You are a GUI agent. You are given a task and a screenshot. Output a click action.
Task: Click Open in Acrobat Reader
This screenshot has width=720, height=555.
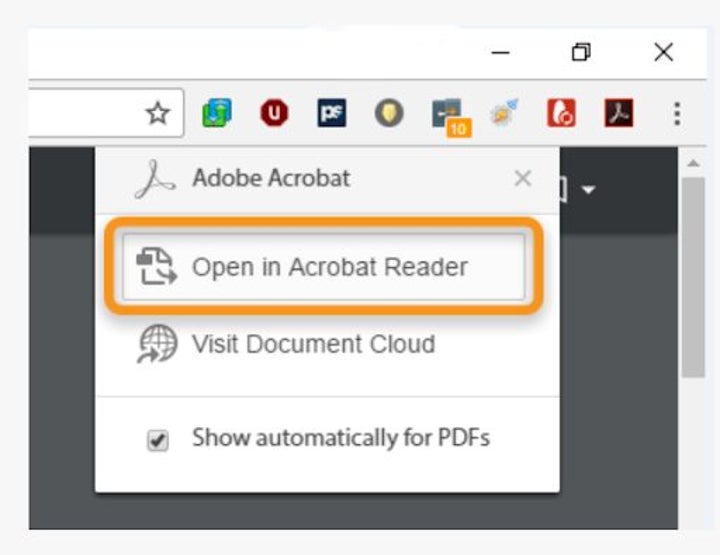(324, 267)
